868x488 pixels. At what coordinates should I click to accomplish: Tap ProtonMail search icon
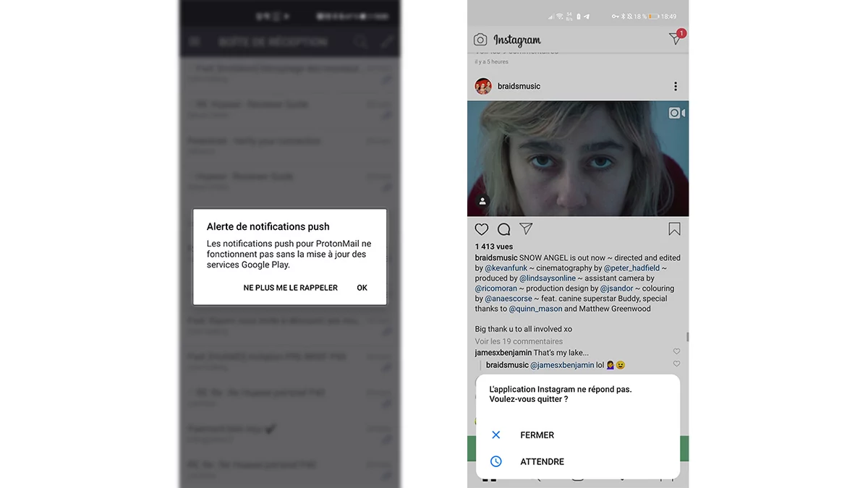click(360, 42)
